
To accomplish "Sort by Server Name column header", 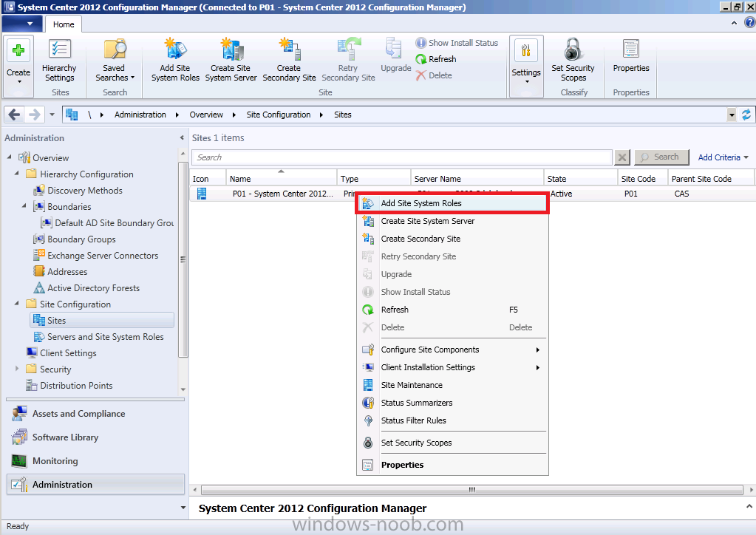I will pyautogui.click(x=477, y=178).
